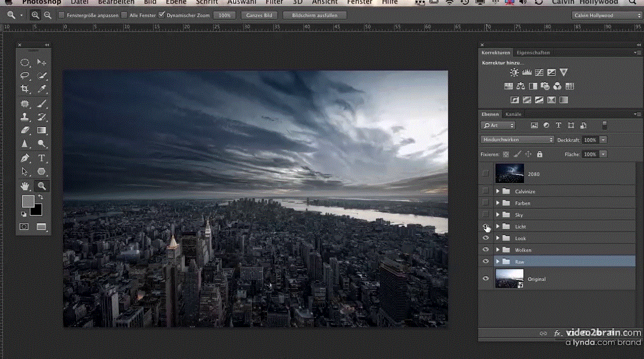Open blend mode Hindurchwirken dropdown
The image size is (644, 359).
pos(517,140)
